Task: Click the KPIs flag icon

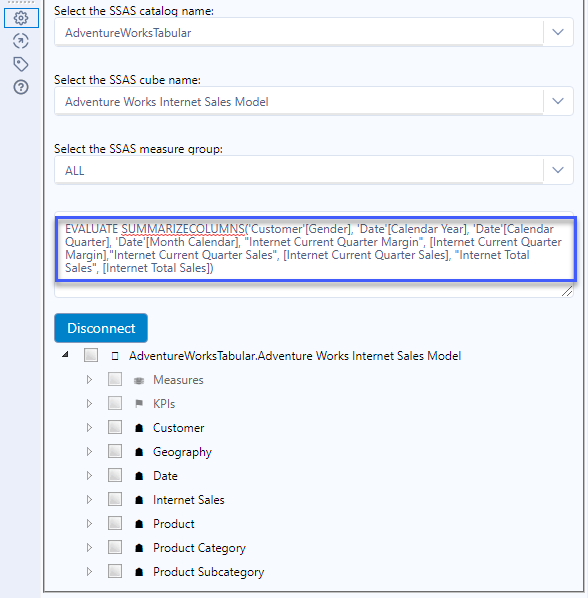Action: [139, 404]
